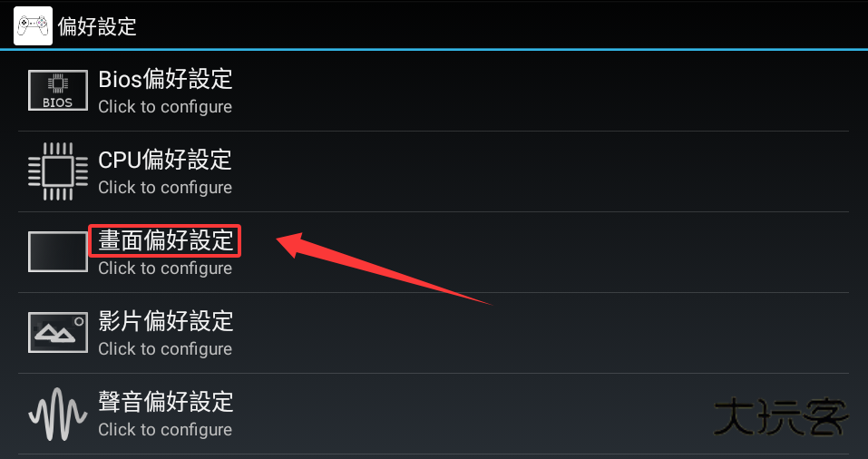Open the BIOS chip icon
This screenshot has width=868, height=459.
58,90
